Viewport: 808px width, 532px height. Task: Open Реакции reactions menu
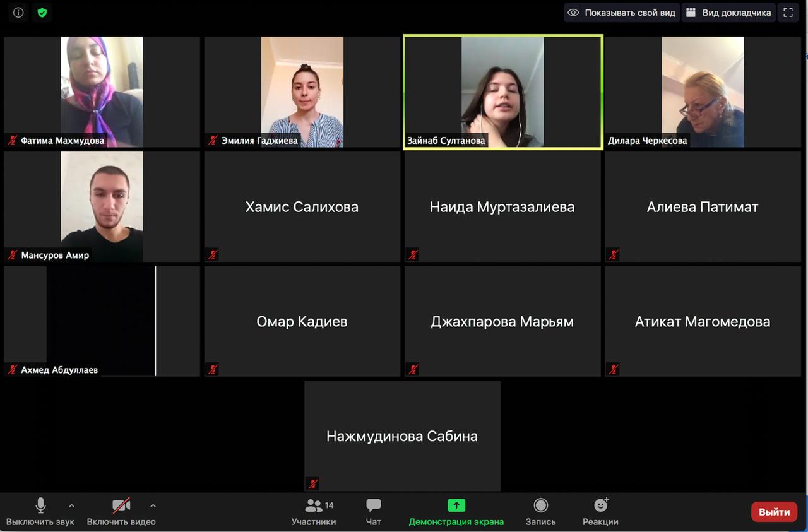pos(600,512)
